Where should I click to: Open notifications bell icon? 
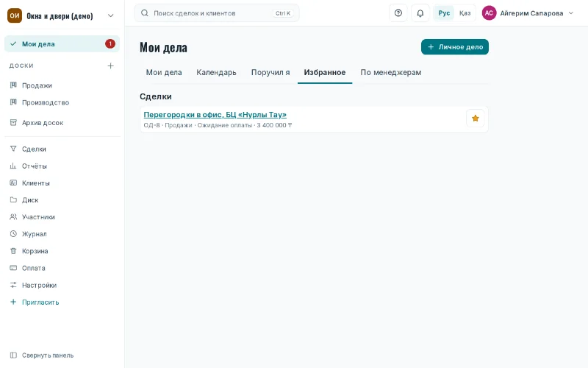coord(420,13)
